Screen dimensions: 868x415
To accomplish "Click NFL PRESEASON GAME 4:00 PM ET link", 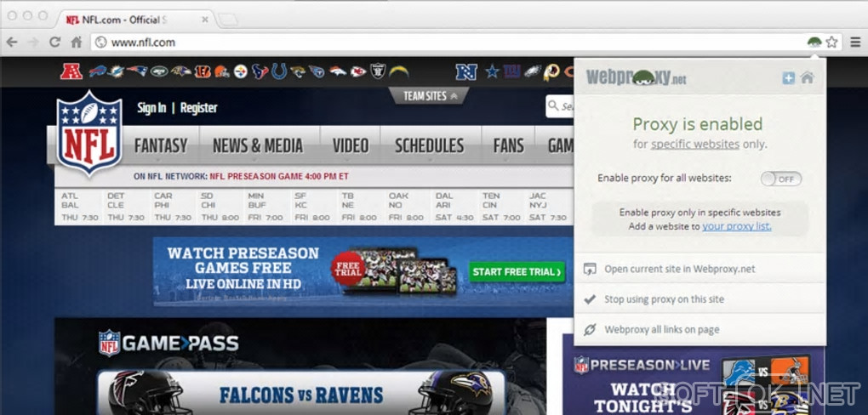I will (x=279, y=177).
